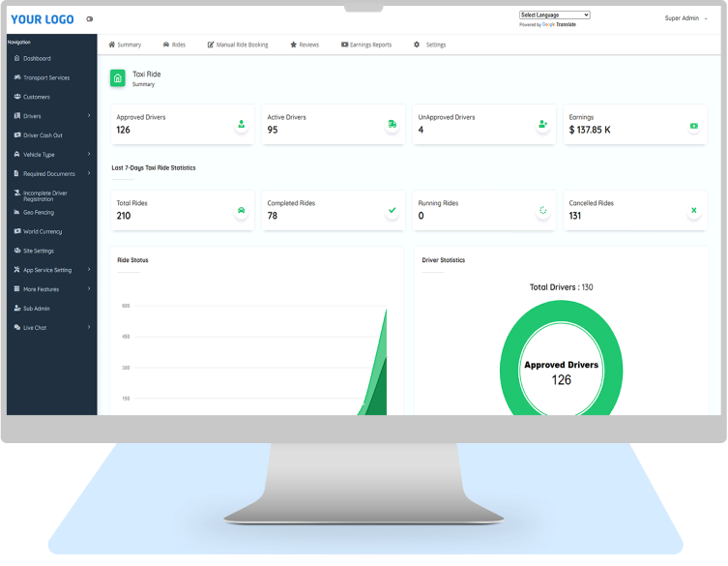Open the Reviews tab
Viewport: 728px width, 566px height.
305,45
